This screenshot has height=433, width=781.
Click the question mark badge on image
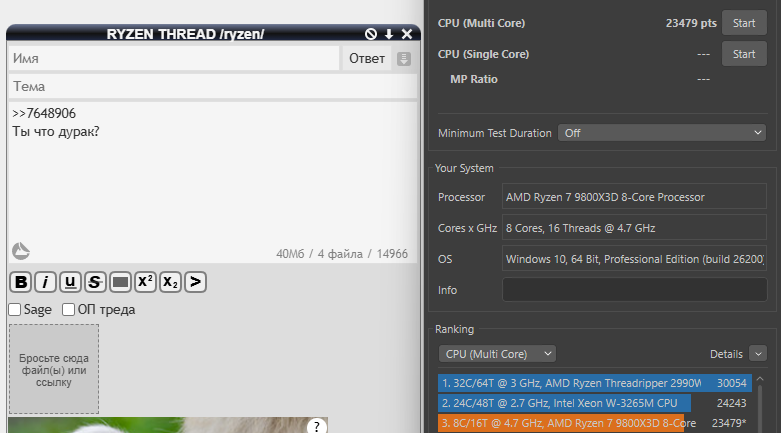pos(317,427)
